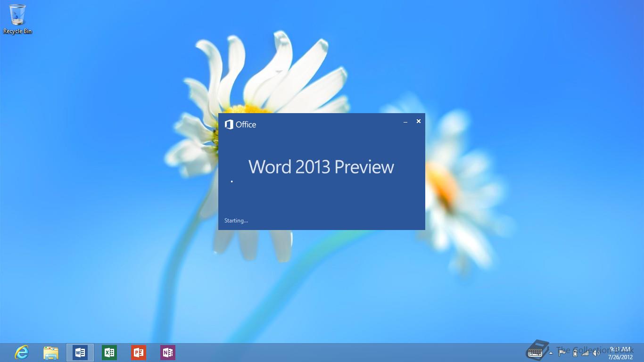Open the touch keyboard from the taskbar
The width and height of the screenshot is (644, 362).
click(x=536, y=352)
